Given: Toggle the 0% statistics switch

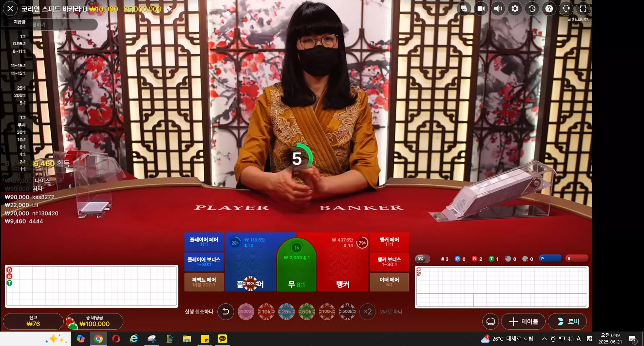Looking at the screenshot, I should pos(422,259).
